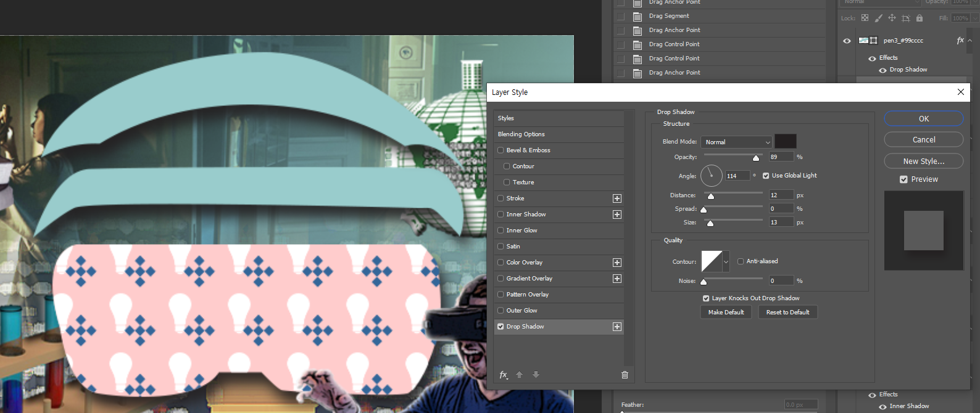Click the New Style... button
This screenshot has width=980, height=413.
(x=924, y=161)
